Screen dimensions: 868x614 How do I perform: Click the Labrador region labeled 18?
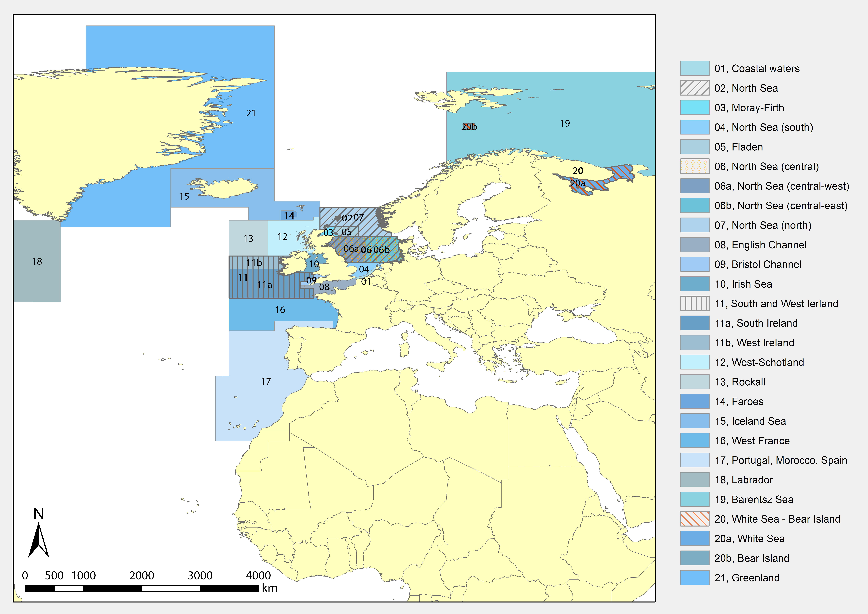[x=37, y=261]
